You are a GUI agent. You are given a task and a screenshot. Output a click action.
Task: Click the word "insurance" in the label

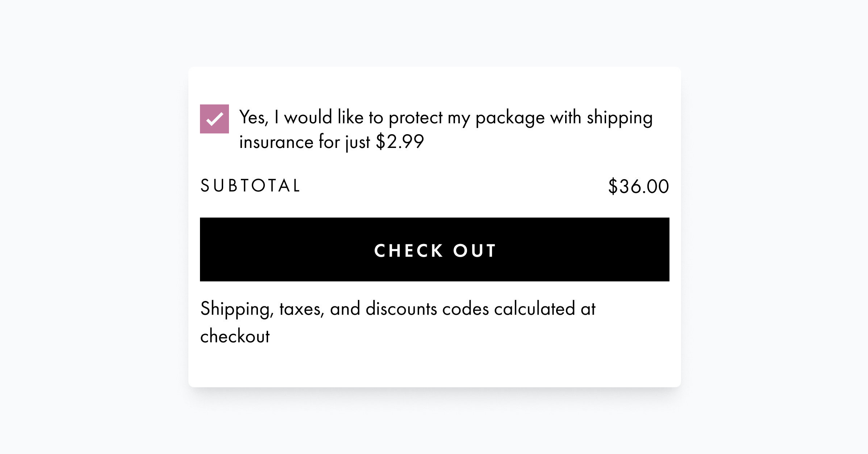(x=276, y=141)
